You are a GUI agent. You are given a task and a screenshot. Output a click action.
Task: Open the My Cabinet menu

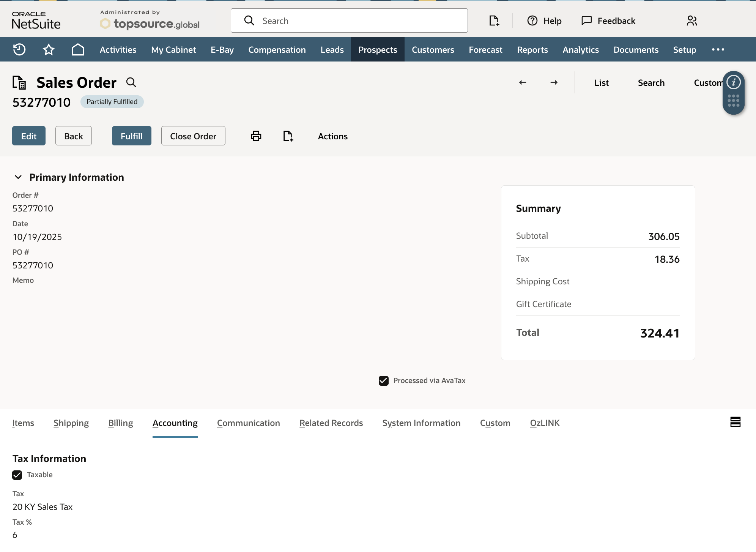[173, 50]
